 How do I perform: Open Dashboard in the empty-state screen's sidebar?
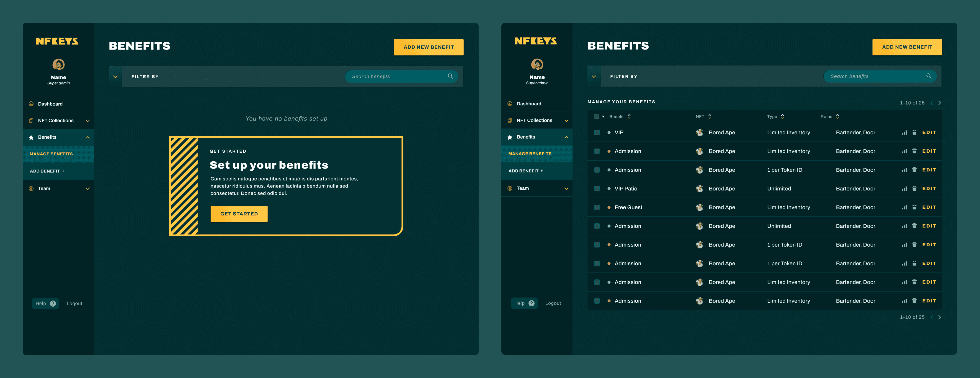tap(50, 104)
